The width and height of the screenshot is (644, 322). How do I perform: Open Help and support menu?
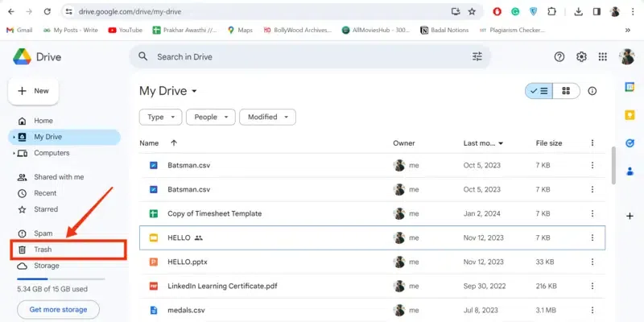pos(559,56)
